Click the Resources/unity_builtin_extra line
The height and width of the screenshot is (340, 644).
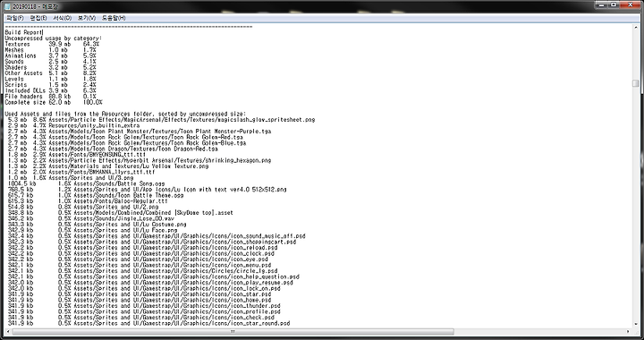(x=74, y=125)
